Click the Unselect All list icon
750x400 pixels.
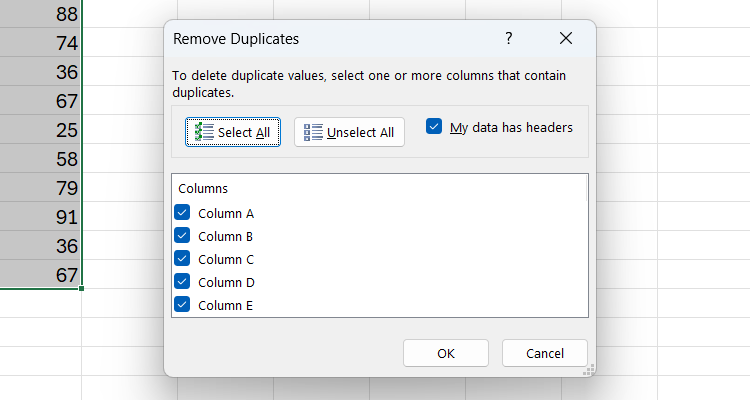[313, 132]
